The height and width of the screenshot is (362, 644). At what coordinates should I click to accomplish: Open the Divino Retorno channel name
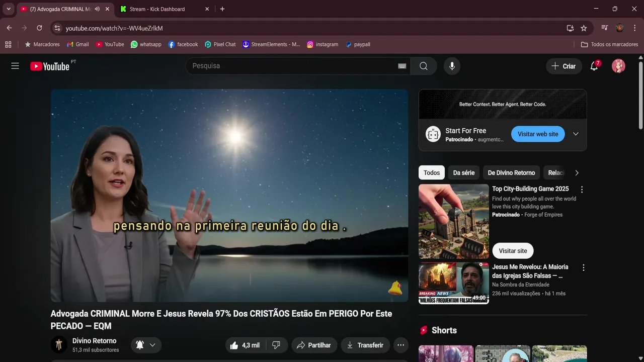pyautogui.click(x=94, y=341)
